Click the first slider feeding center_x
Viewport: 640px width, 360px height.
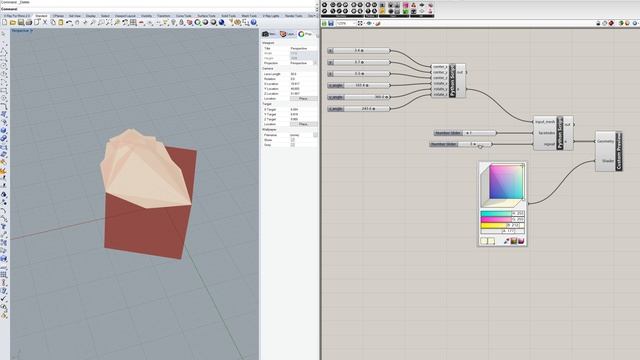click(x=359, y=51)
